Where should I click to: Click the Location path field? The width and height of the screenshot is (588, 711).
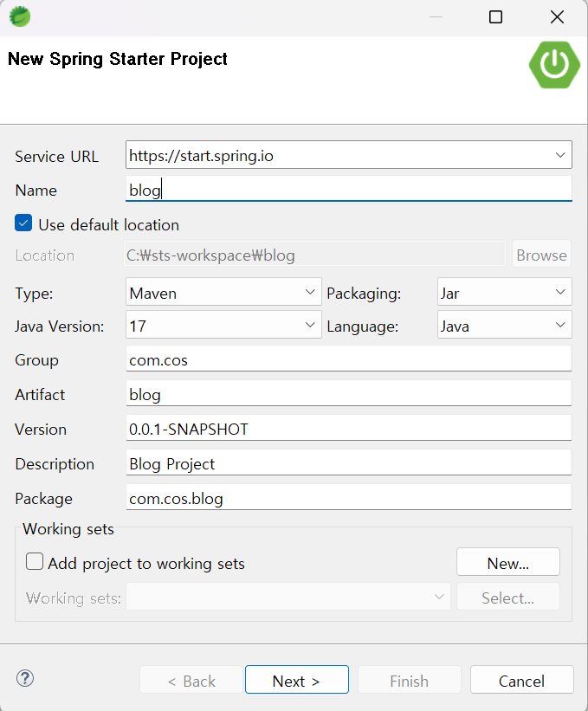pyautogui.click(x=314, y=254)
